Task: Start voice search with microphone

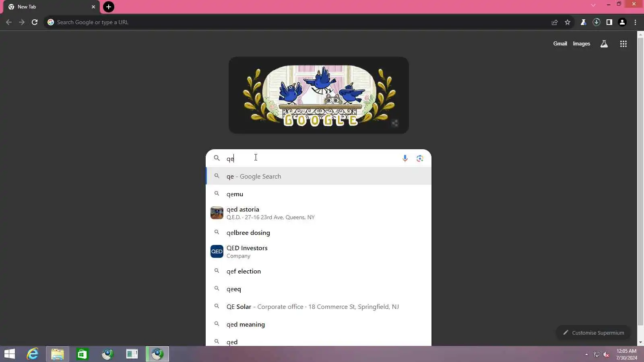Action: point(405,158)
